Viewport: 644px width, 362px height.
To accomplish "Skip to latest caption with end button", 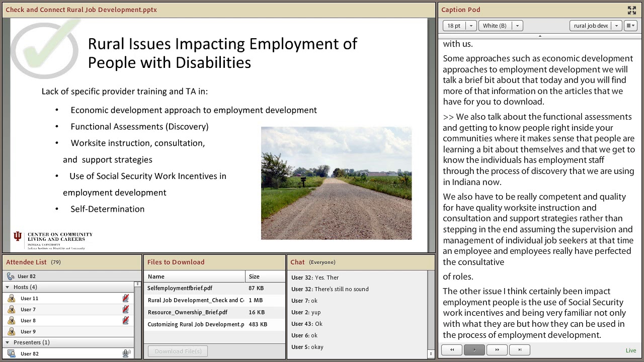I will 519,350.
